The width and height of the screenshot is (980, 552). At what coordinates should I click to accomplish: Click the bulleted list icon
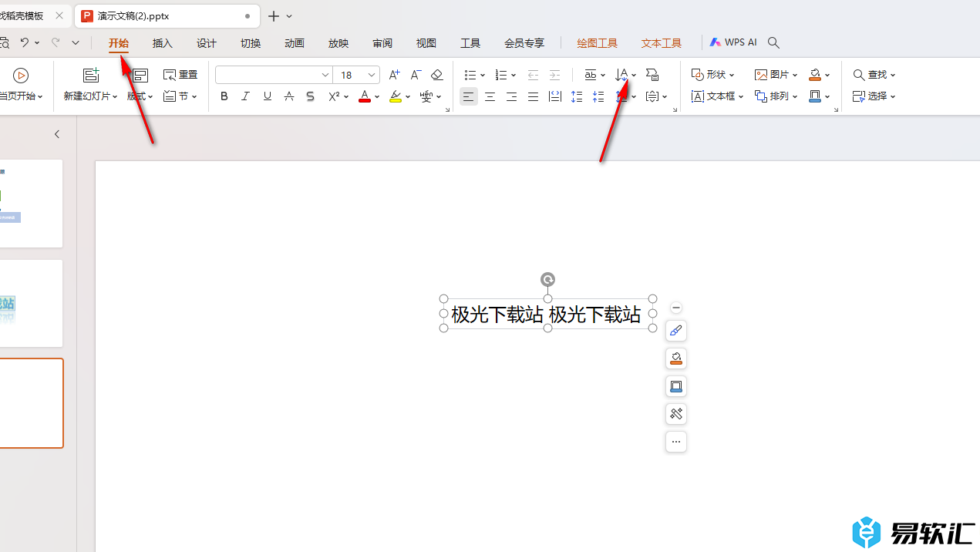pyautogui.click(x=470, y=75)
